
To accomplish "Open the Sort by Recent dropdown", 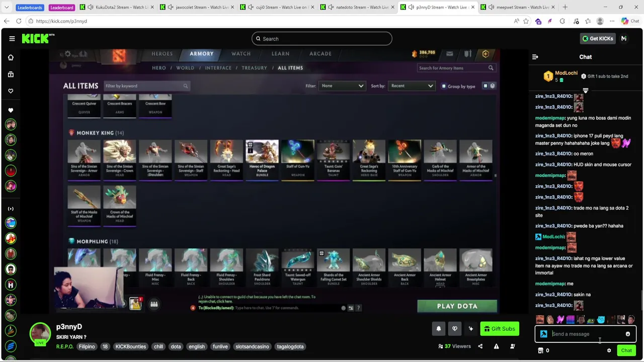I will (411, 86).
